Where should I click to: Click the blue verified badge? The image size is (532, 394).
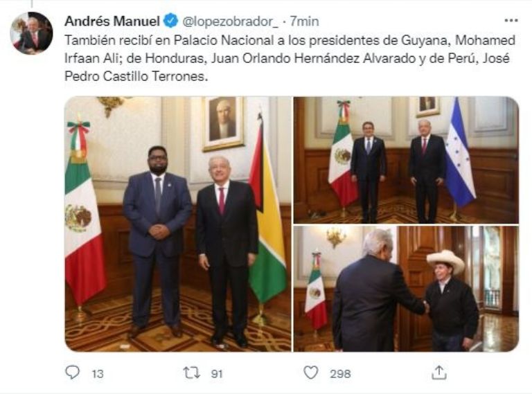[x=170, y=21]
